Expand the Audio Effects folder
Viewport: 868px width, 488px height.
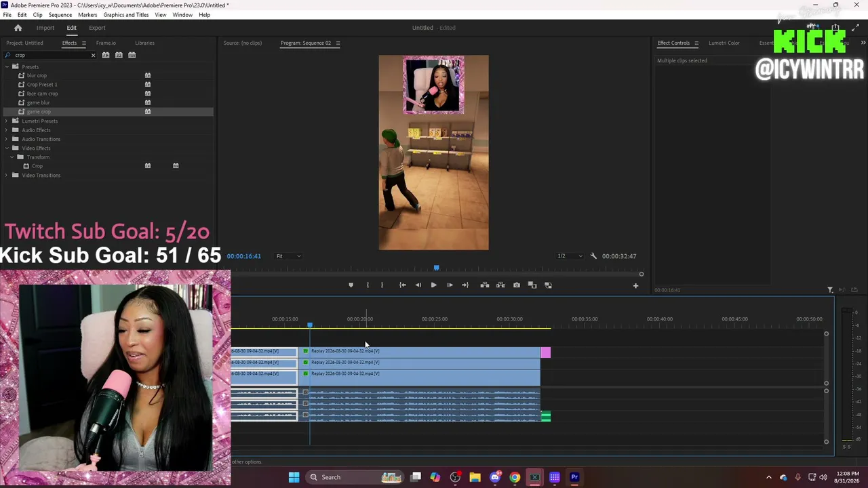click(x=7, y=130)
